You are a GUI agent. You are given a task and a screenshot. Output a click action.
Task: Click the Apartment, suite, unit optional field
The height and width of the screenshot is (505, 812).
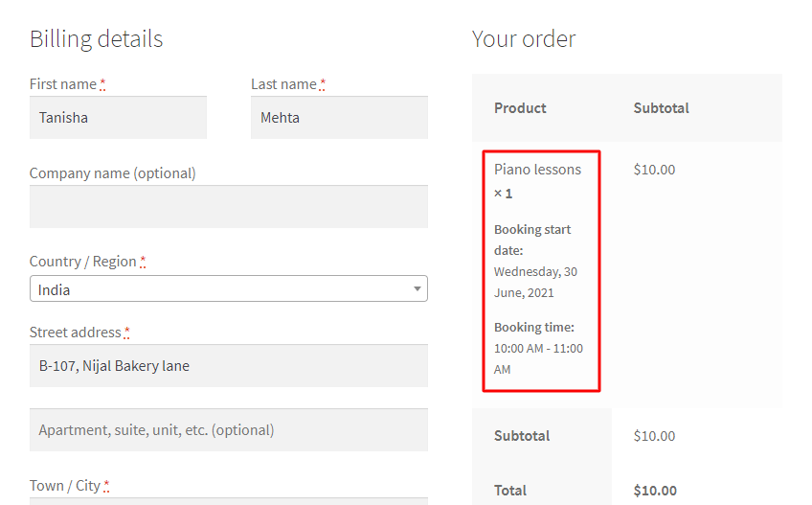[x=229, y=430]
